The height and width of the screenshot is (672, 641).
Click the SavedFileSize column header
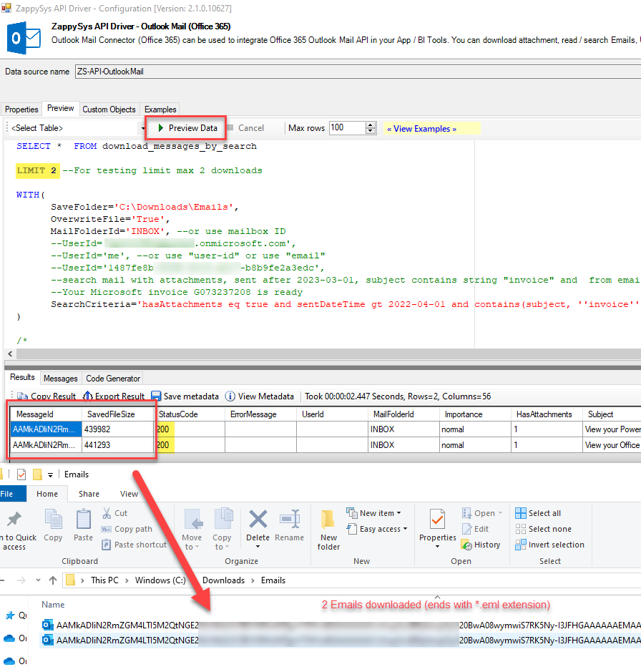118,414
